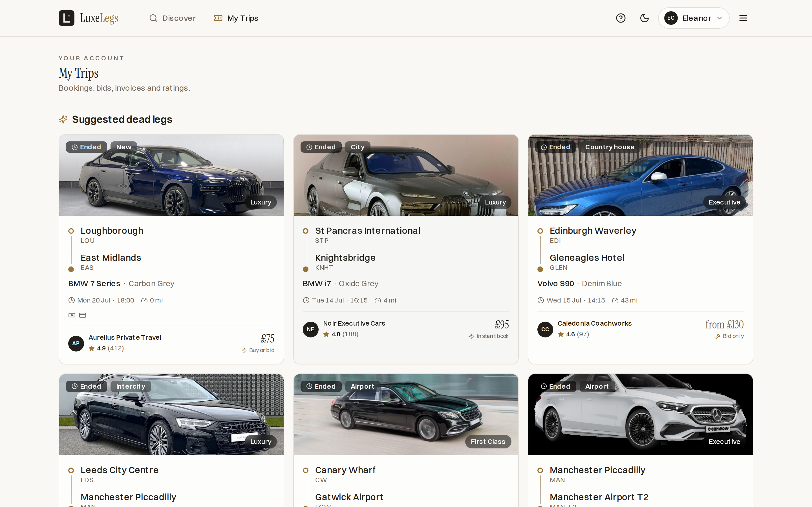The height and width of the screenshot is (507, 812).
Task: Open the hamburger menu icon
Action: [x=743, y=18]
